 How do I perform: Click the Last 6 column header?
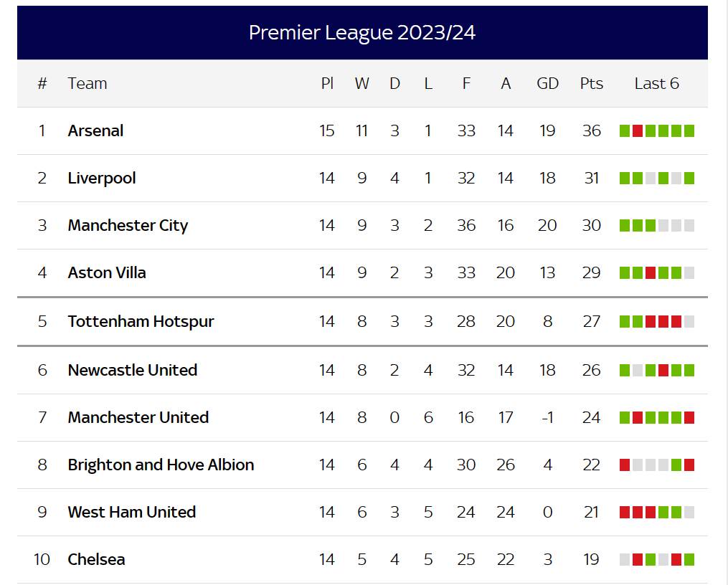tap(656, 83)
